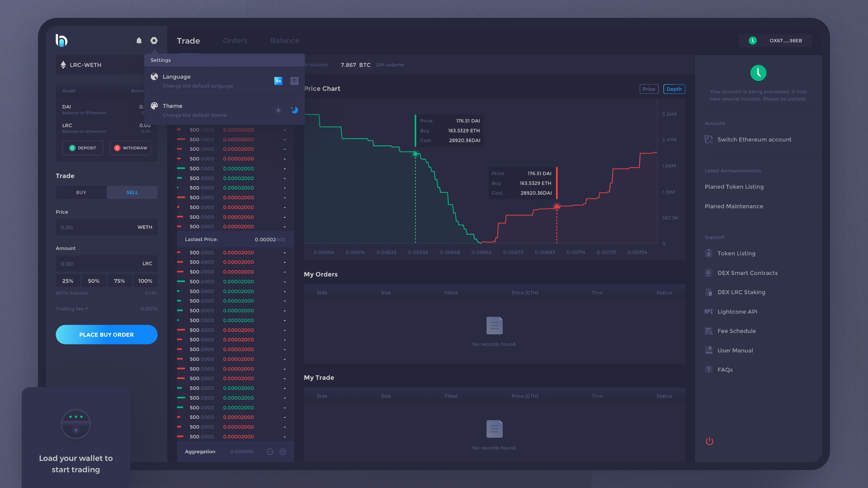Open Lightcone API link
The image size is (868, 488).
tap(737, 312)
